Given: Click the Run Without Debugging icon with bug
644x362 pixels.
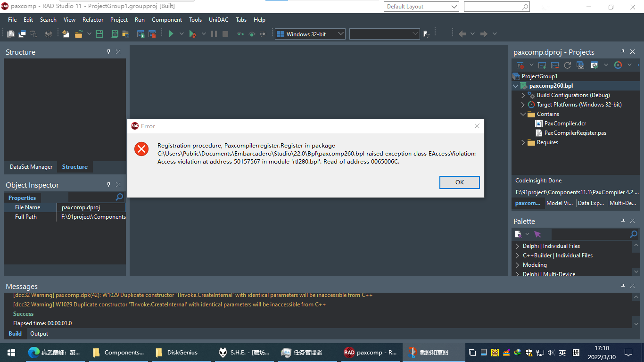Looking at the screenshot, I should point(192,34).
